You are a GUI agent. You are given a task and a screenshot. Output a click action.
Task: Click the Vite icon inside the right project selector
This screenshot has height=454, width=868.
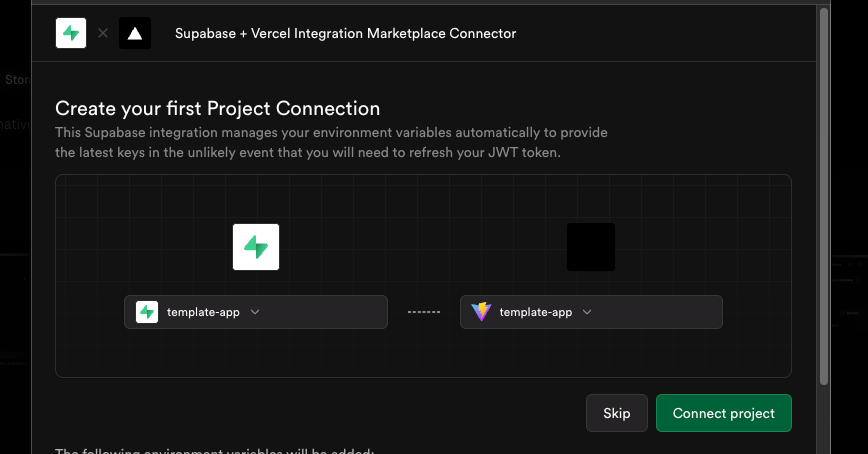[x=481, y=312]
